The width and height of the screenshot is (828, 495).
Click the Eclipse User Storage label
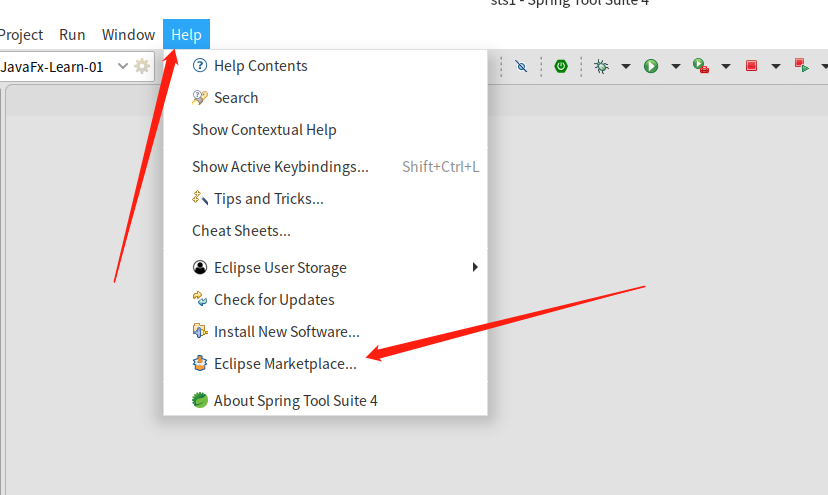pos(280,268)
